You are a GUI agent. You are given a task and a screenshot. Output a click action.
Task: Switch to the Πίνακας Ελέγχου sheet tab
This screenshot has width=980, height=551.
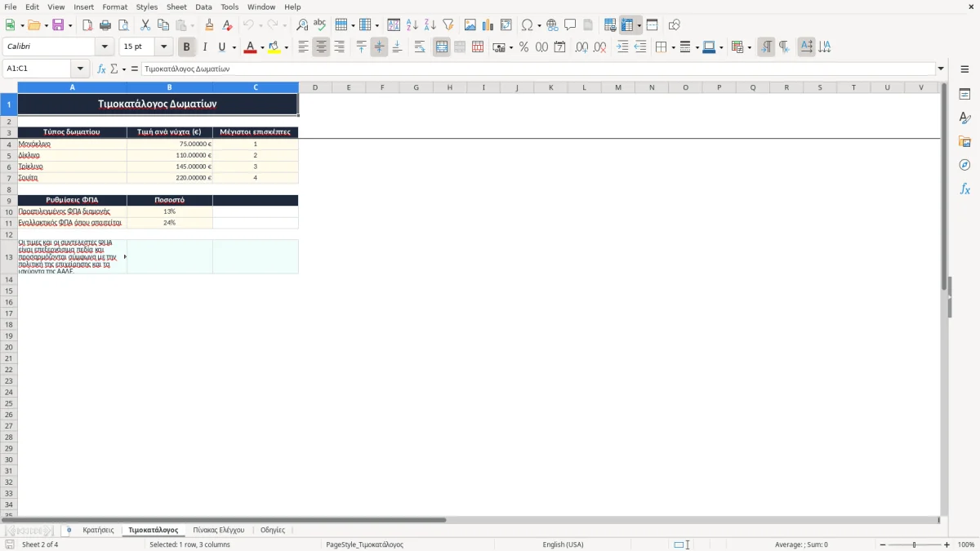coord(219,530)
